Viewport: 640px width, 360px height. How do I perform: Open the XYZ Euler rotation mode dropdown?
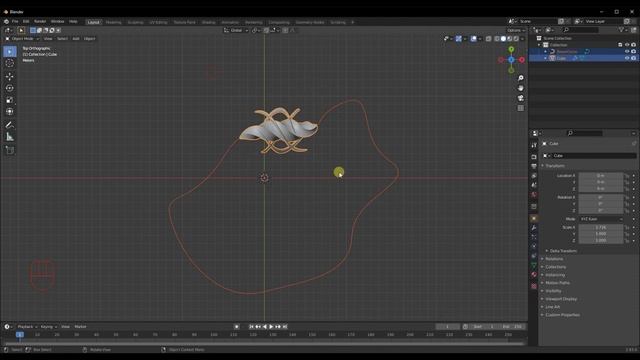(x=601, y=219)
